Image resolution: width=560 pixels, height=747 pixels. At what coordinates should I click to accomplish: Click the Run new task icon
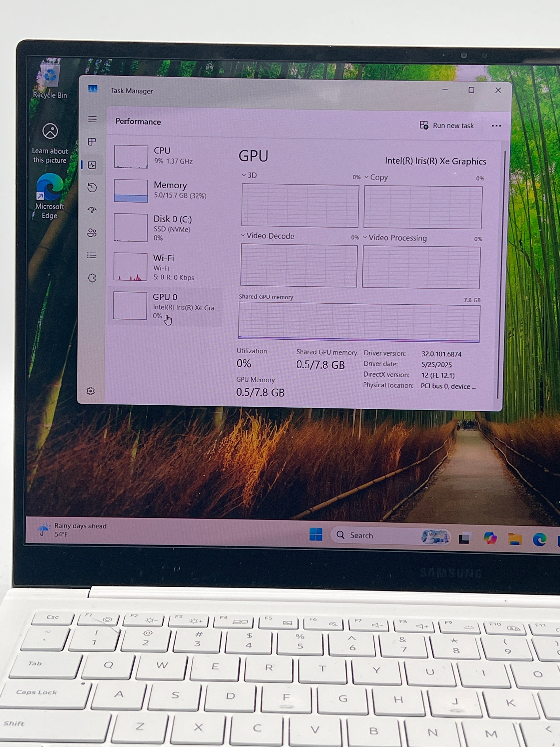click(x=424, y=125)
